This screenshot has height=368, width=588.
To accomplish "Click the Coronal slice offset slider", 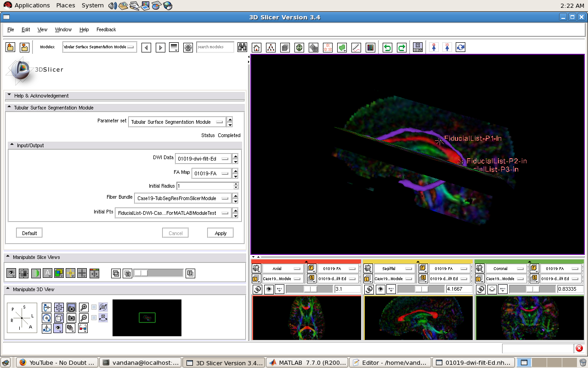I will 532,289.
